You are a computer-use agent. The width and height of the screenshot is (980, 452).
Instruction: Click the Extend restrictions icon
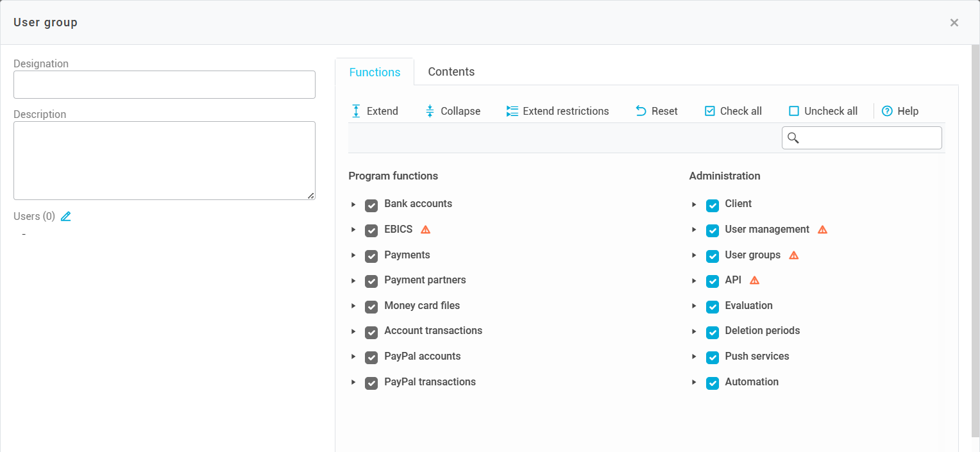[x=512, y=111]
